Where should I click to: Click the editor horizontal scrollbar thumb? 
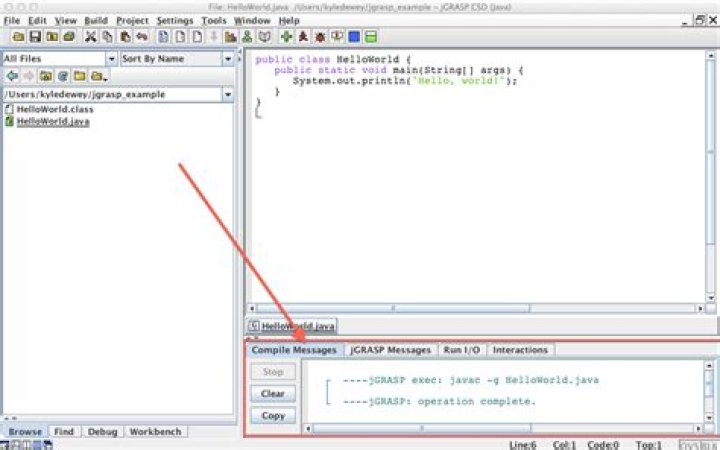pyautogui.click(x=393, y=308)
